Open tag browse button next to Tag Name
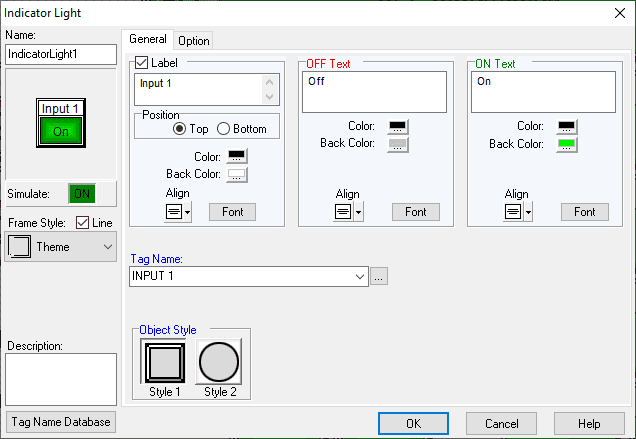This screenshot has width=636, height=439. click(379, 276)
